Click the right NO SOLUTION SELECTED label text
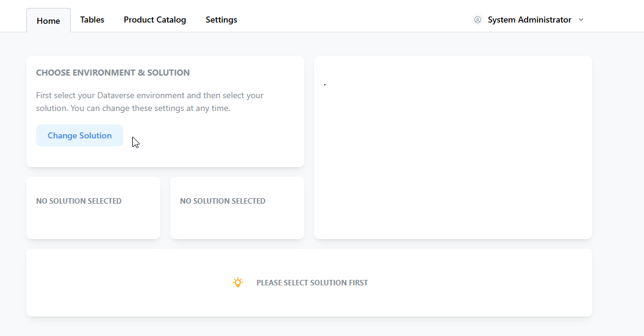Screen dimensions: 644x336 [223, 201]
